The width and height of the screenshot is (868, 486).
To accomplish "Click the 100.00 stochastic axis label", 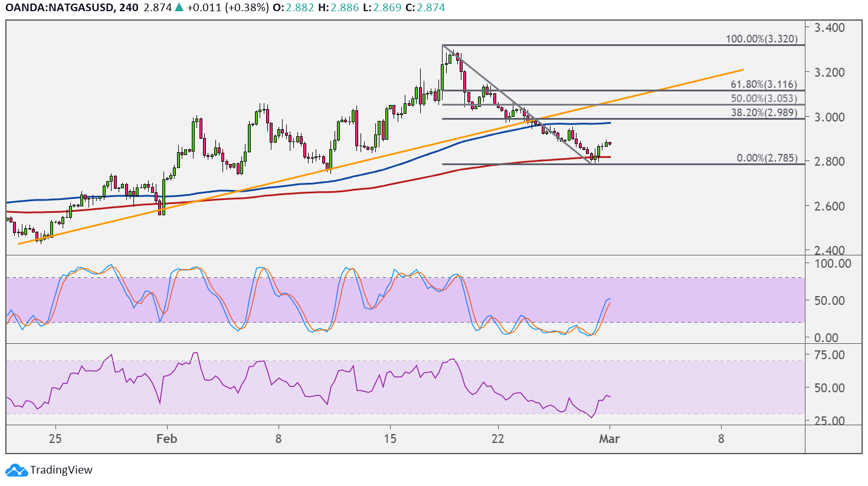I will pos(833,263).
